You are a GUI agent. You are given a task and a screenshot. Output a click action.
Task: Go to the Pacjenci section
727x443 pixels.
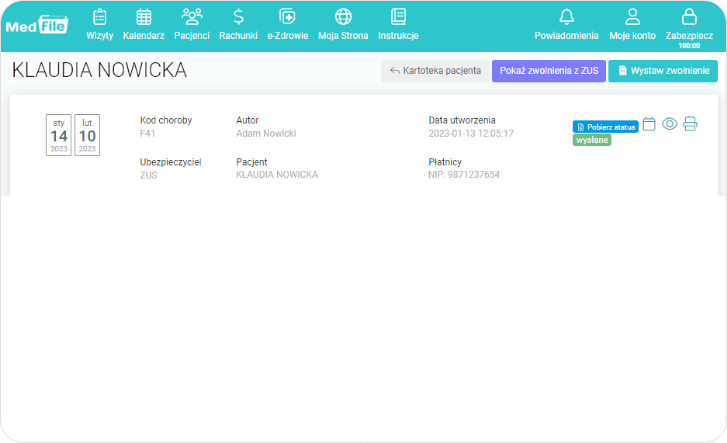pos(191,24)
